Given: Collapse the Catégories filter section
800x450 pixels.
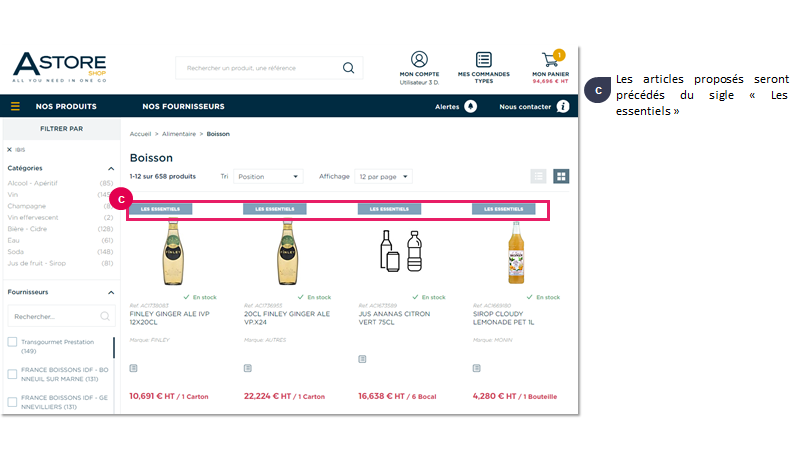Looking at the screenshot, I should point(111,168).
